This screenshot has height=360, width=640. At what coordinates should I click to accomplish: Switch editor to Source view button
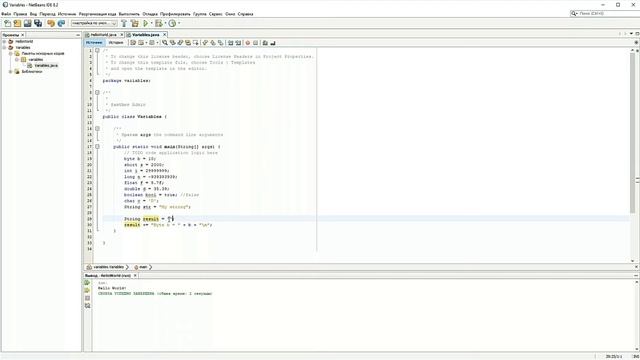(x=94, y=42)
